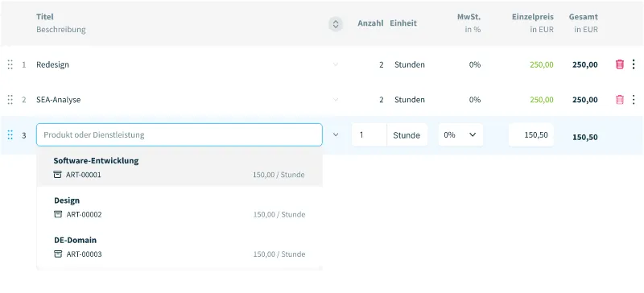Click the Stunde unit field in row 3

pos(407,134)
